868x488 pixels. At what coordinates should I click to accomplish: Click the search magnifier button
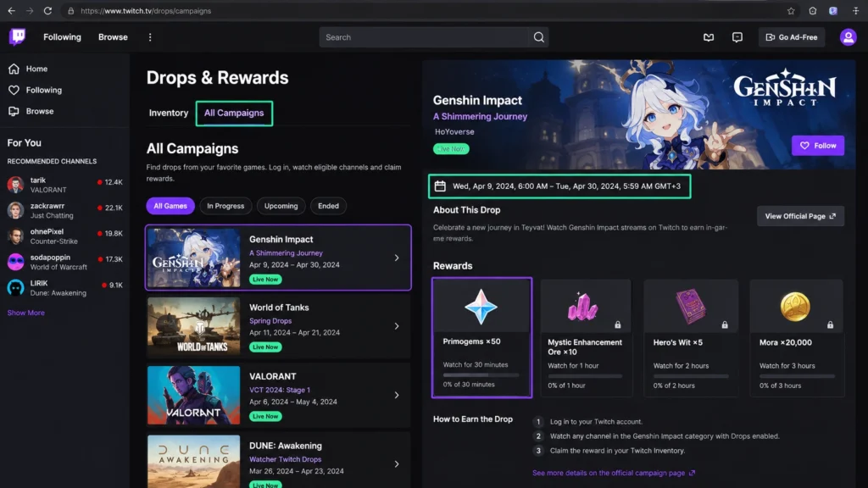coord(538,37)
